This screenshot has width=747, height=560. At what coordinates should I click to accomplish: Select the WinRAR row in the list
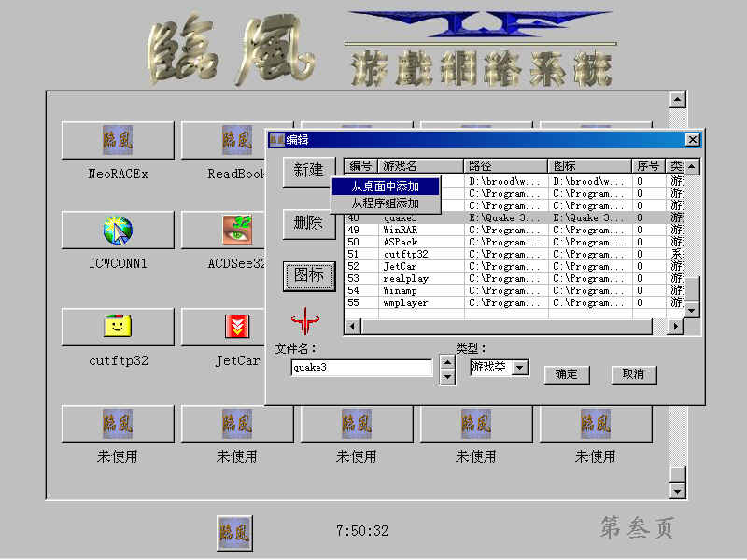pos(403,230)
